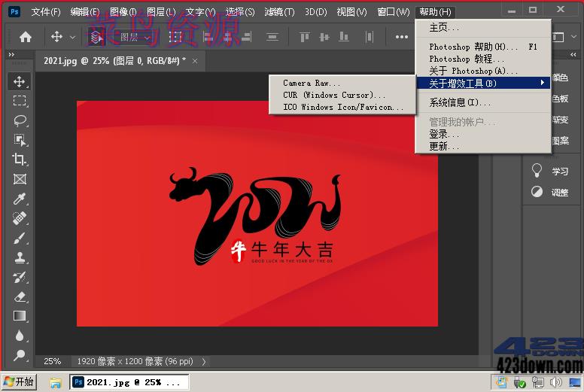The height and width of the screenshot is (392, 584).
Task: Select the Eyedropper tool
Action: (x=20, y=199)
